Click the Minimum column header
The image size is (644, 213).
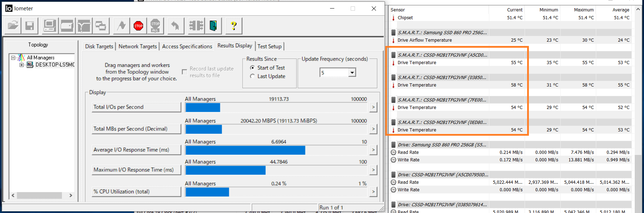click(542, 10)
